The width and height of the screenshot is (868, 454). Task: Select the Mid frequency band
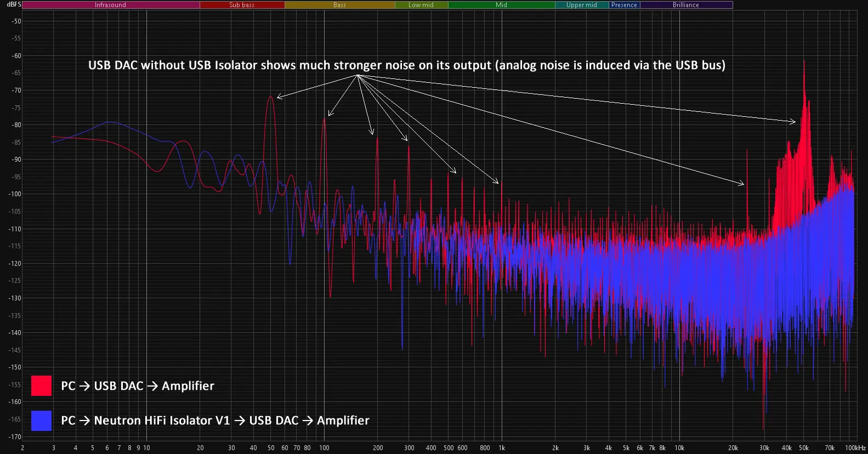point(501,5)
